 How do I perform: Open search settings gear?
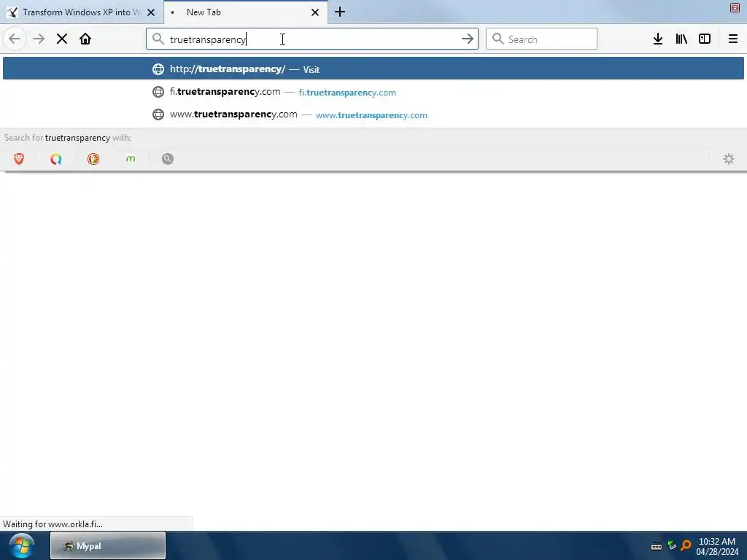click(729, 159)
